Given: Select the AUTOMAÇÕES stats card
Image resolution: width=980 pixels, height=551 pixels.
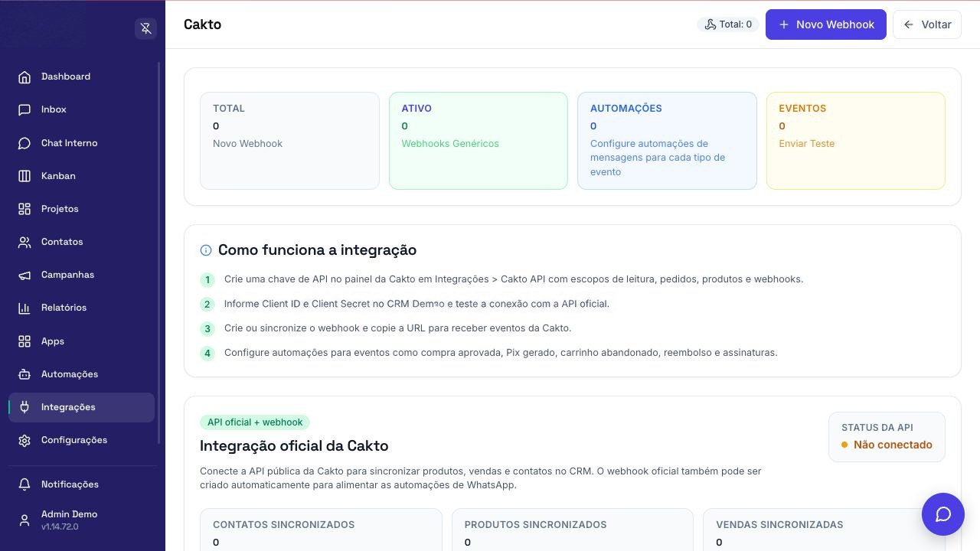Looking at the screenshot, I should click(x=667, y=141).
